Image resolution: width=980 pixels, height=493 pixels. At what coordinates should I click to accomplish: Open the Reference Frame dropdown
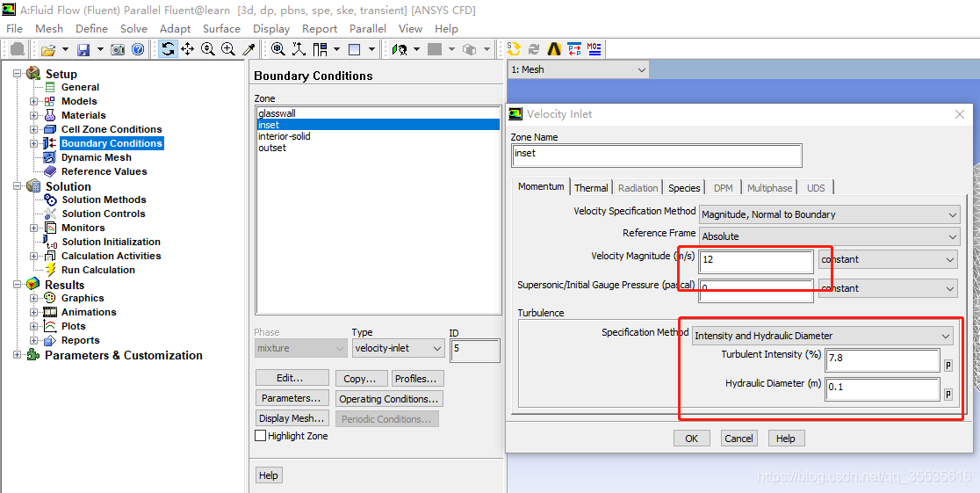click(x=829, y=236)
